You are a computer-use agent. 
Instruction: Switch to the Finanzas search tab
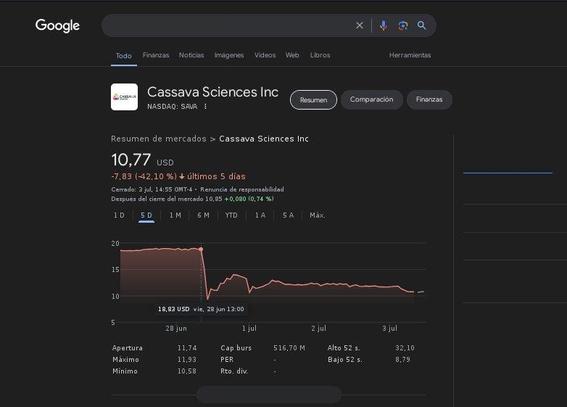156,55
